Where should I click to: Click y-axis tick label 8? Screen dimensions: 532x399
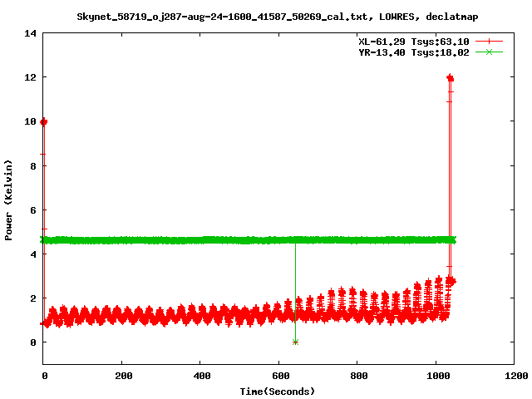click(x=33, y=166)
